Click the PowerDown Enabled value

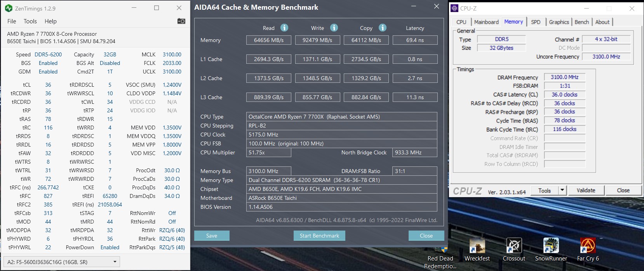pyautogui.click(x=110, y=247)
